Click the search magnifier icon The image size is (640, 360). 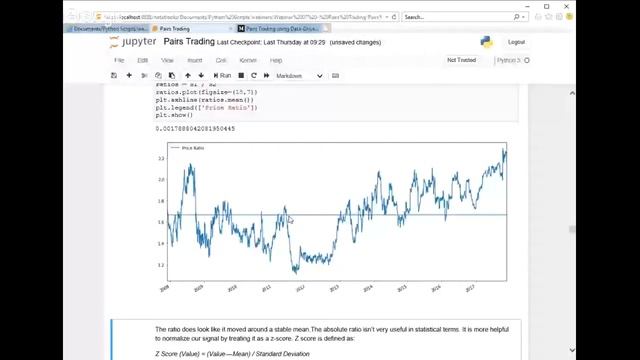516,17
